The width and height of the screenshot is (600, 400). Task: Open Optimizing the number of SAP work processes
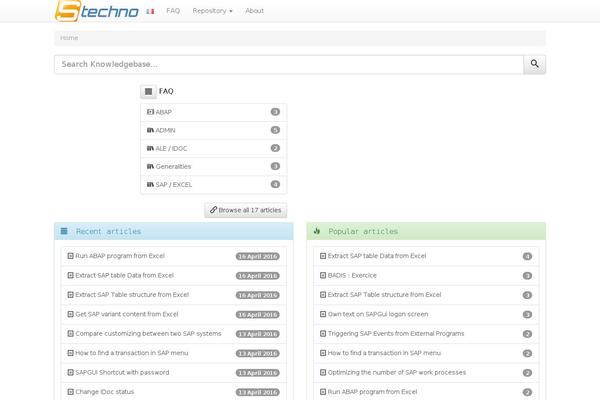click(397, 372)
